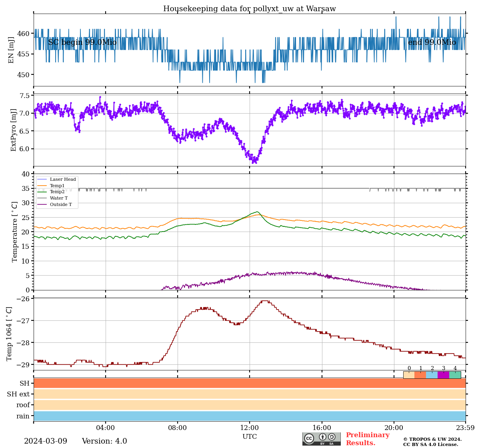This screenshot has height=448, width=480.
Task: Click the 23:59 time axis tick label
Action: coord(465,428)
